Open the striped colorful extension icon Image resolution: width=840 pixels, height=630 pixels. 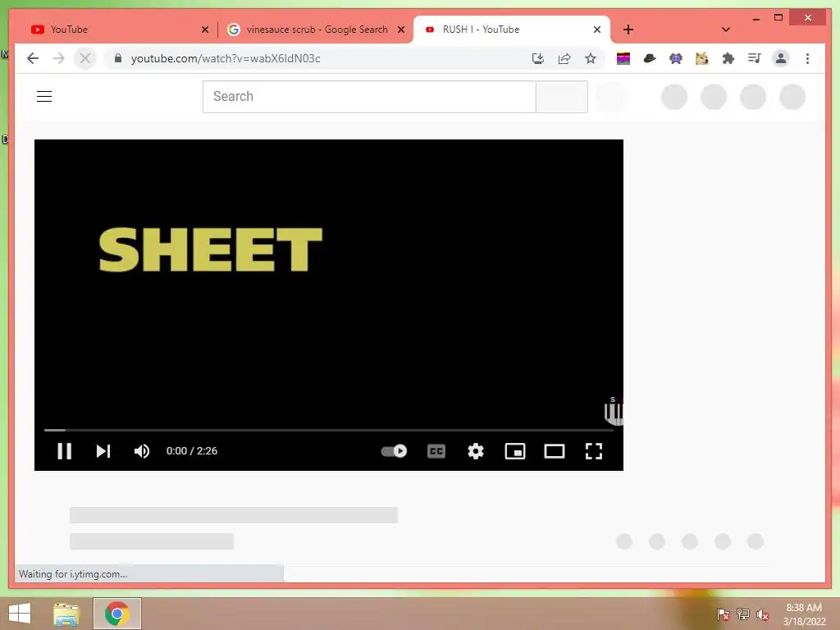pos(623,58)
